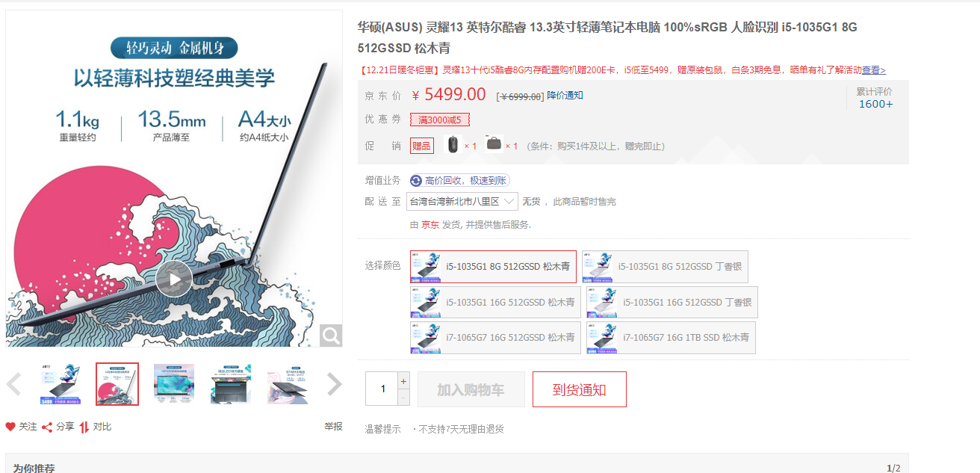Click the free gift laptop bag icon

[494, 143]
